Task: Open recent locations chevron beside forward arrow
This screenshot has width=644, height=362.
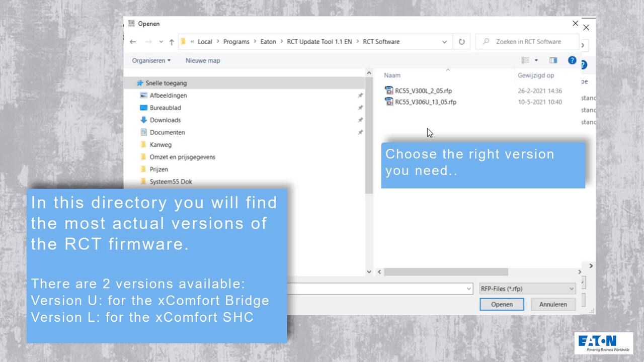Action: point(161,42)
